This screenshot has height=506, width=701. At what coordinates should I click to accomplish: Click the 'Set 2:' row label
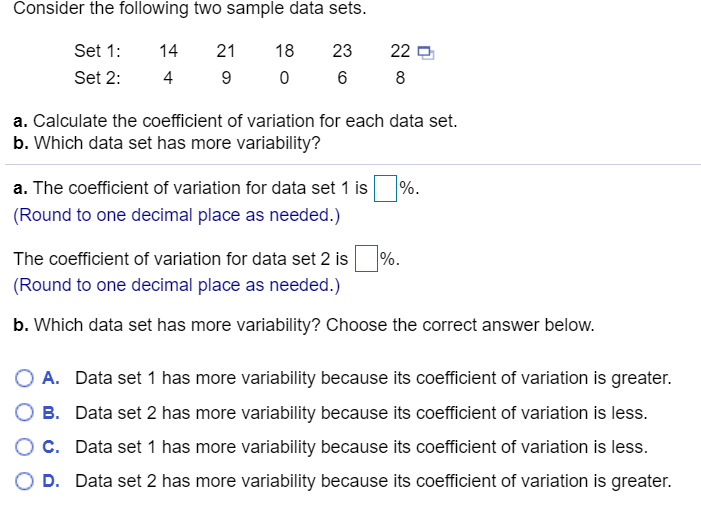pos(97,78)
